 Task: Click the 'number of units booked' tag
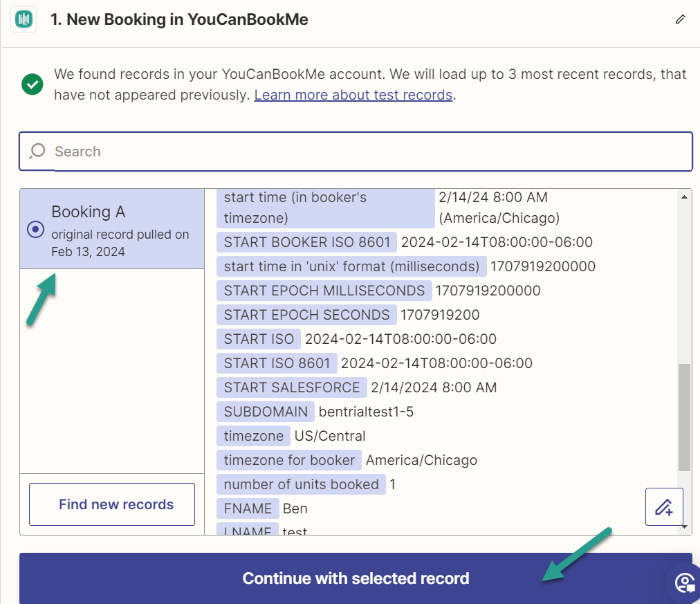pos(302,484)
